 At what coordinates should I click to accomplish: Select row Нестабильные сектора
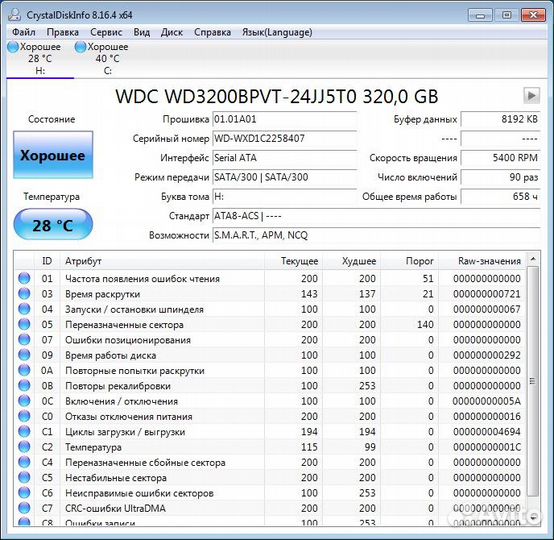tap(270, 477)
